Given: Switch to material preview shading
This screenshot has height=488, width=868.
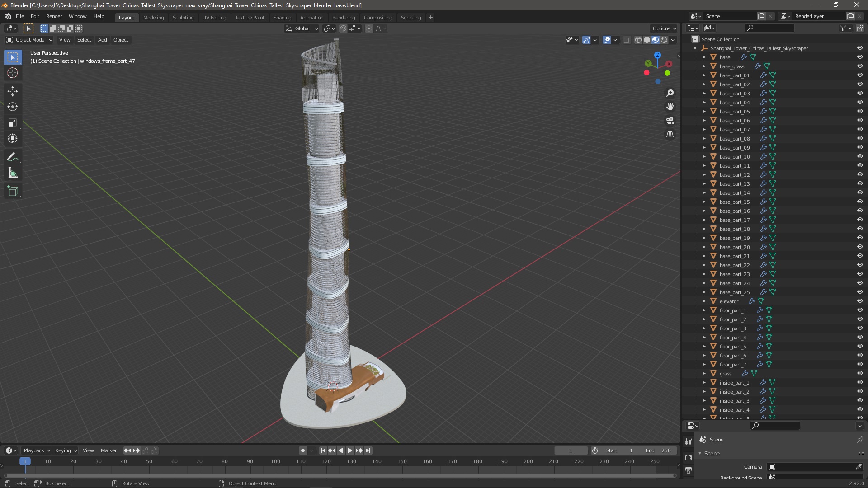Looking at the screenshot, I should (656, 40).
